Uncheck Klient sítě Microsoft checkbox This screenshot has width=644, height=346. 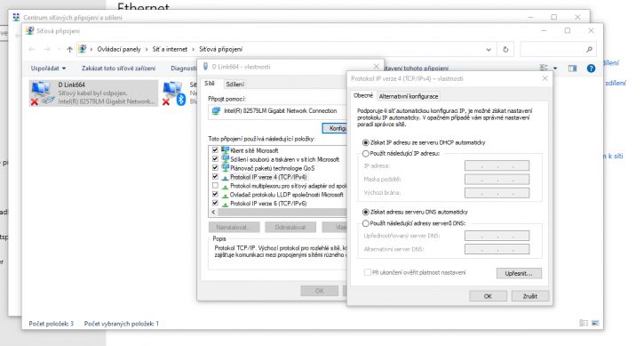215,150
